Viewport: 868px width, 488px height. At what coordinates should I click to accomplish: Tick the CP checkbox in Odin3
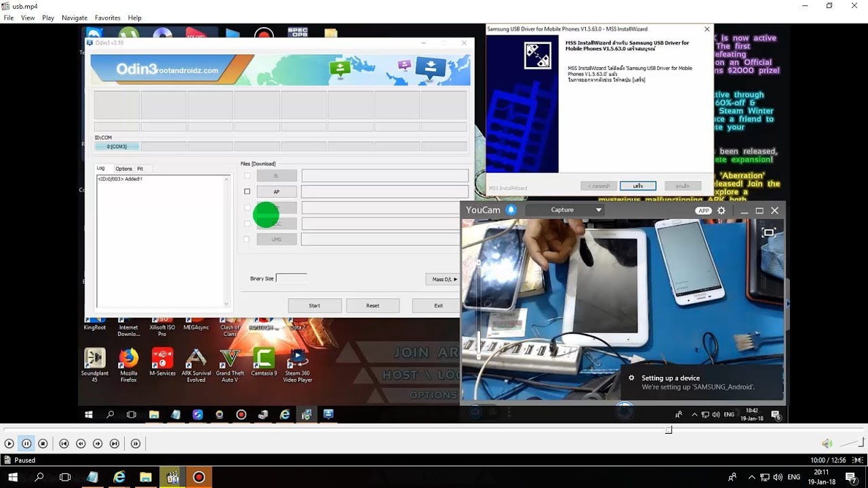(x=247, y=207)
